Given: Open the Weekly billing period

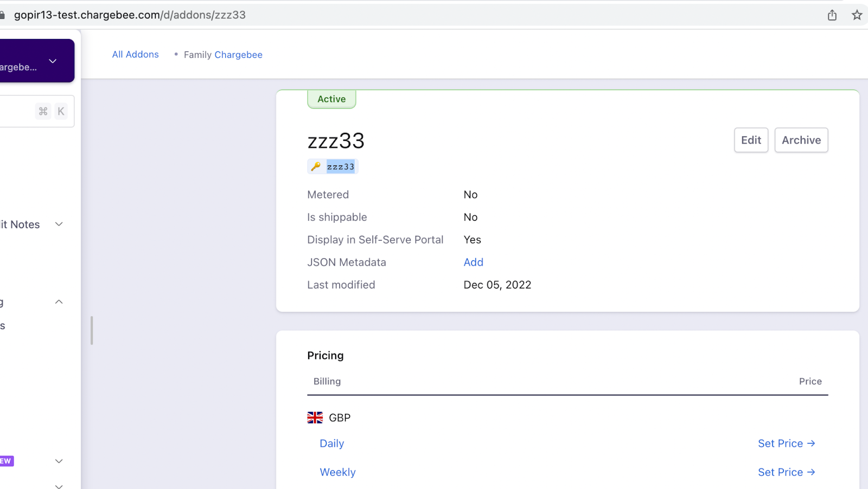Looking at the screenshot, I should coord(337,472).
